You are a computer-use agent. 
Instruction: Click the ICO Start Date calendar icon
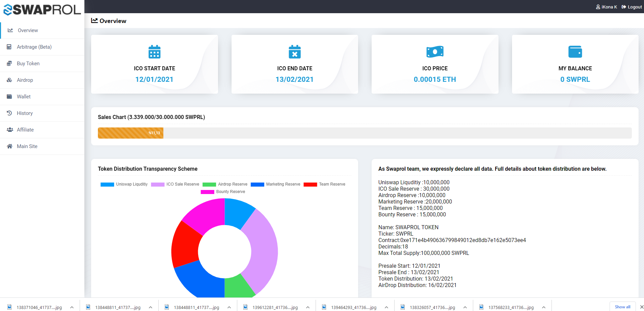(155, 52)
